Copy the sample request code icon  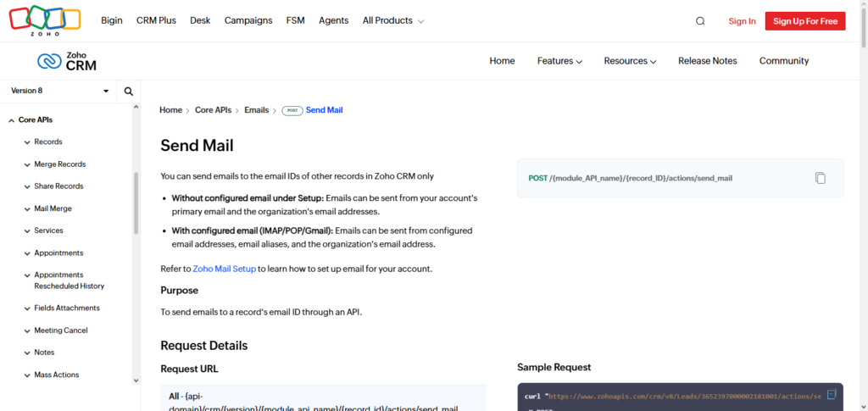831,394
